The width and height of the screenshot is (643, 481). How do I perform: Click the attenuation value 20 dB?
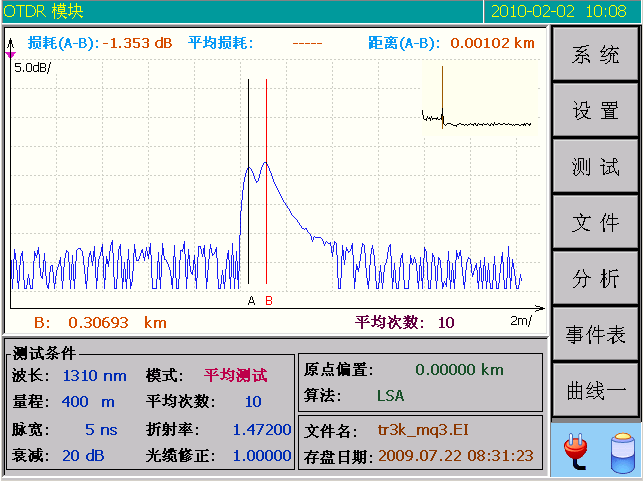tap(83, 456)
